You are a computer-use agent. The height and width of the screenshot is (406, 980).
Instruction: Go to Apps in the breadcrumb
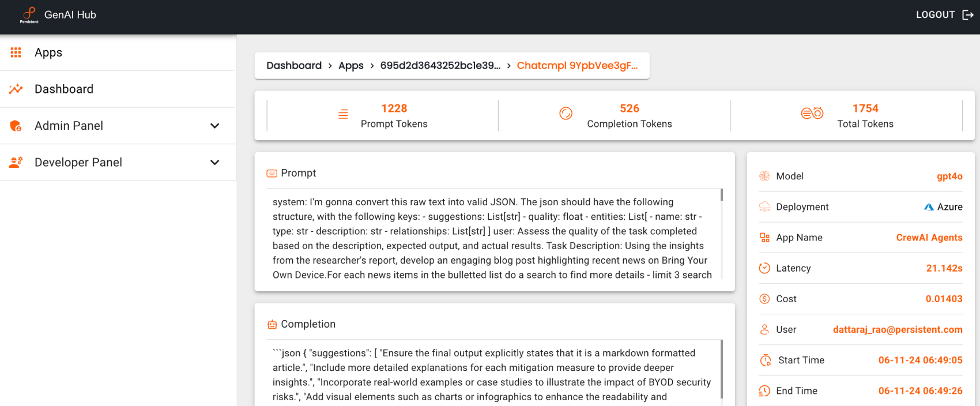point(351,66)
